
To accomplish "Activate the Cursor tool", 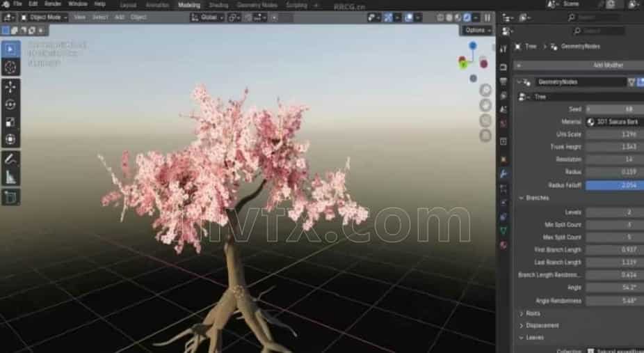I will point(10,68).
